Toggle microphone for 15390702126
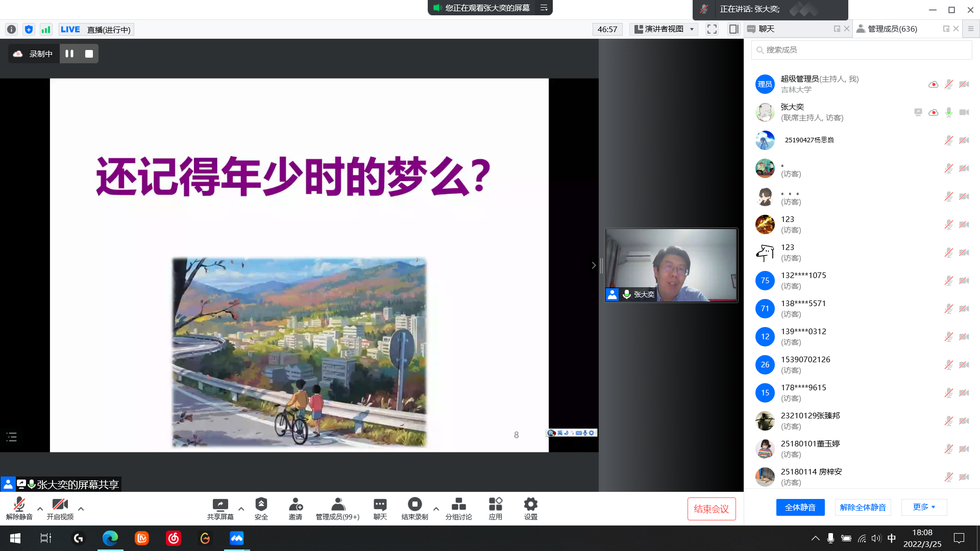980x551 pixels. 948,365
